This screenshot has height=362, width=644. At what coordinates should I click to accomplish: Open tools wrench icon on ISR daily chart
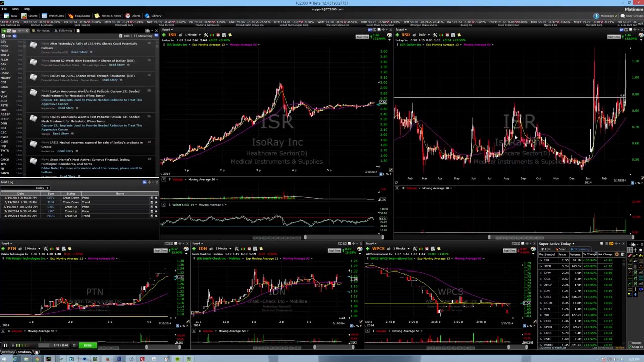click(435, 35)
